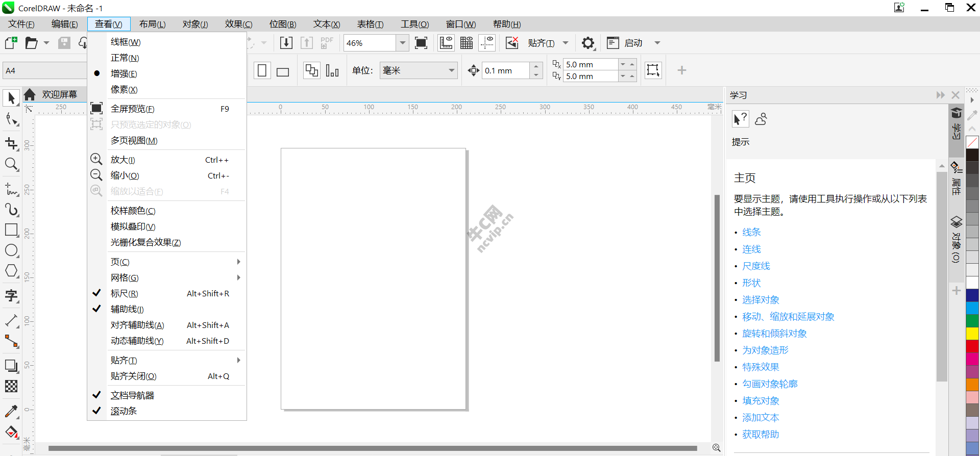Select the Artistic Media tool
Image resolution: width=980 pixels, height=456 pixels.
pos(11,209)
